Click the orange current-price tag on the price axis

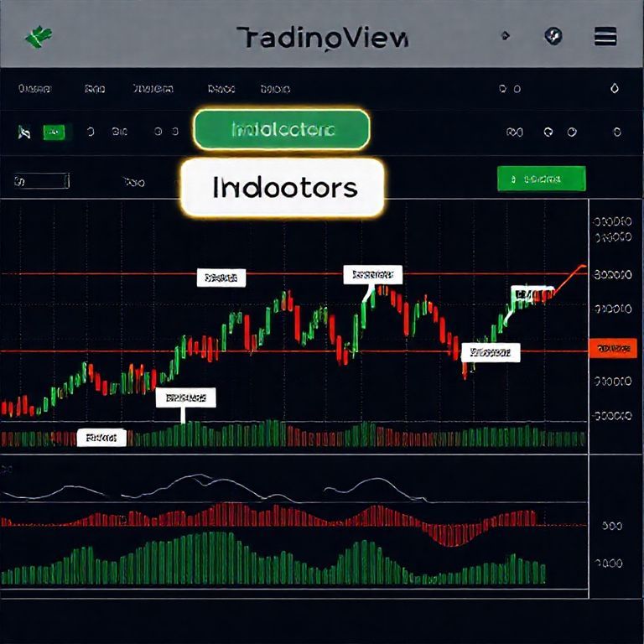tap(612, 348)
